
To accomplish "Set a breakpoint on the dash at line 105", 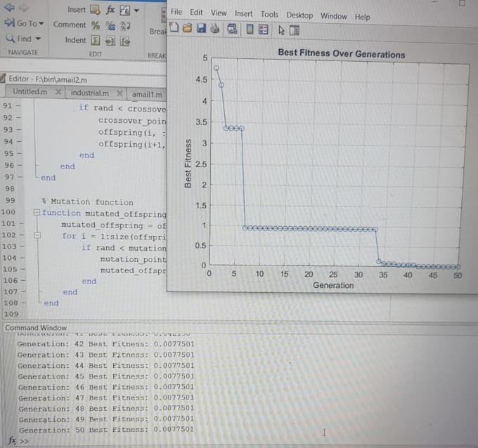I will point(22,269).
